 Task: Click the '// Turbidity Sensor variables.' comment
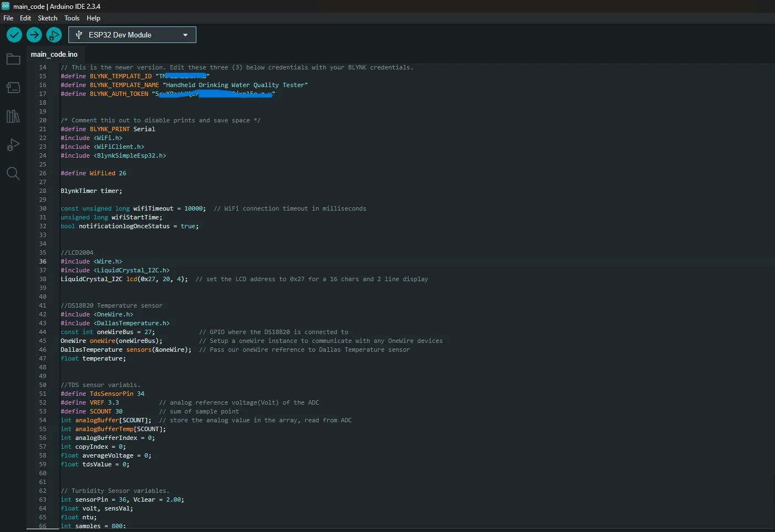(x=115, y=491)
